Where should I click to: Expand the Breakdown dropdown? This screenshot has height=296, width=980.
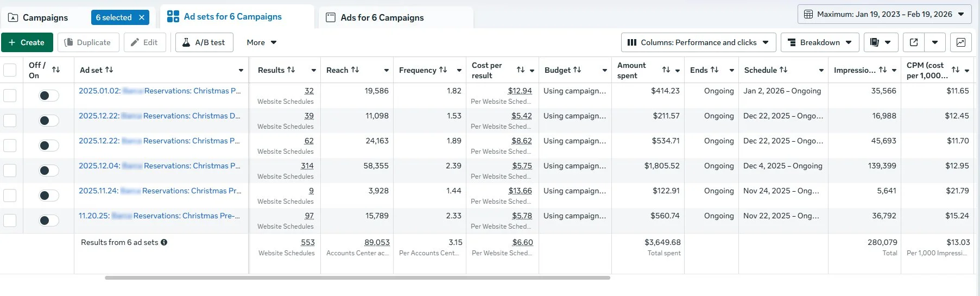point(820,42)
